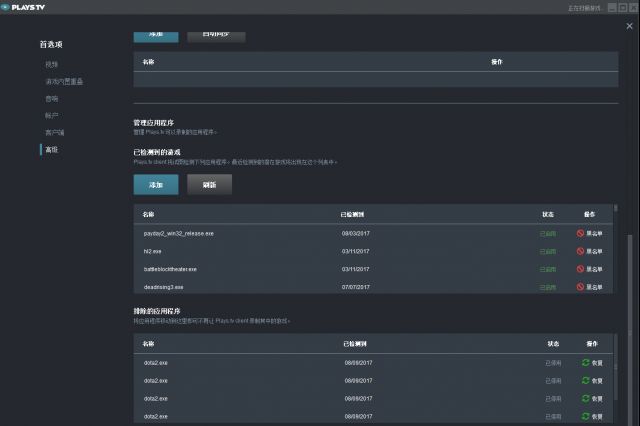This screenshot has height=426, width=640.
Task: Go to the 帐户 preferences section
Action: tap(51, 115)
